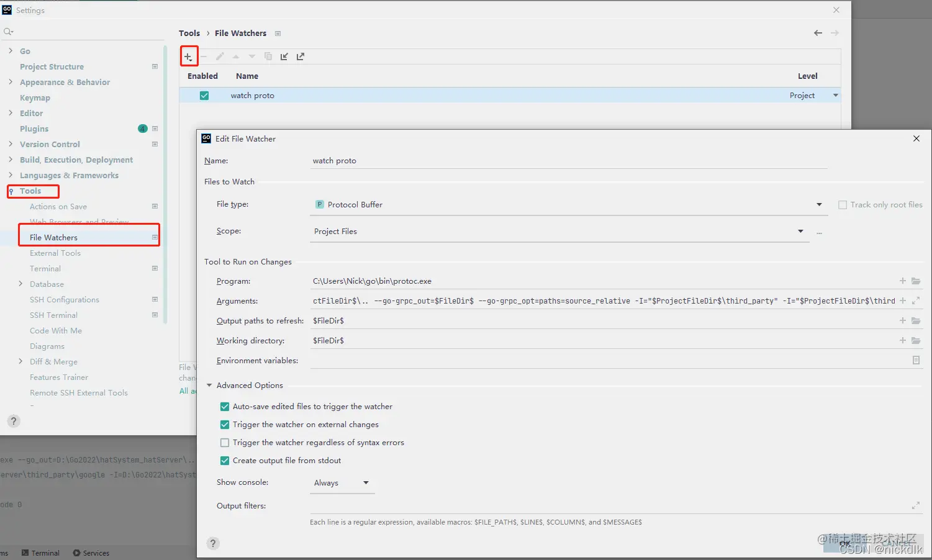The image size is (932, 560).
Task: Go forward with the right arrow icon
Action: (835, 33)
